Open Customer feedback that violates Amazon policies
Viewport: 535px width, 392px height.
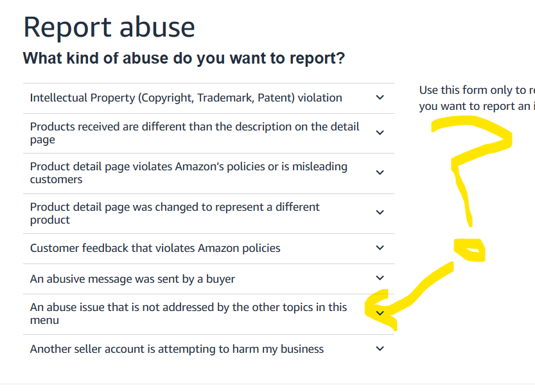(209, 249)
